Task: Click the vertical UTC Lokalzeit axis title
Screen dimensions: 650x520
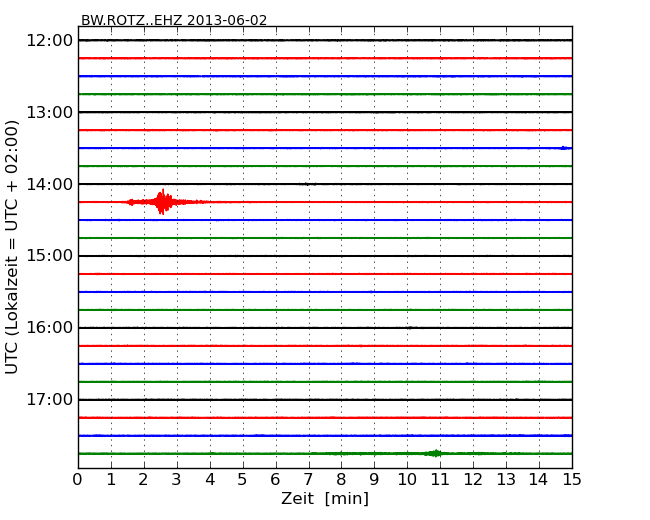Action: 12,248
